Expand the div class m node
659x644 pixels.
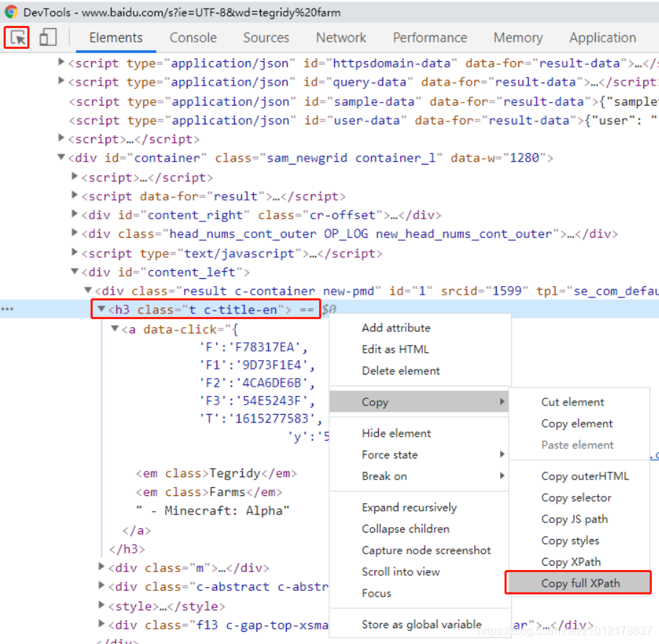pyautogui.click(x=101, y=566)
